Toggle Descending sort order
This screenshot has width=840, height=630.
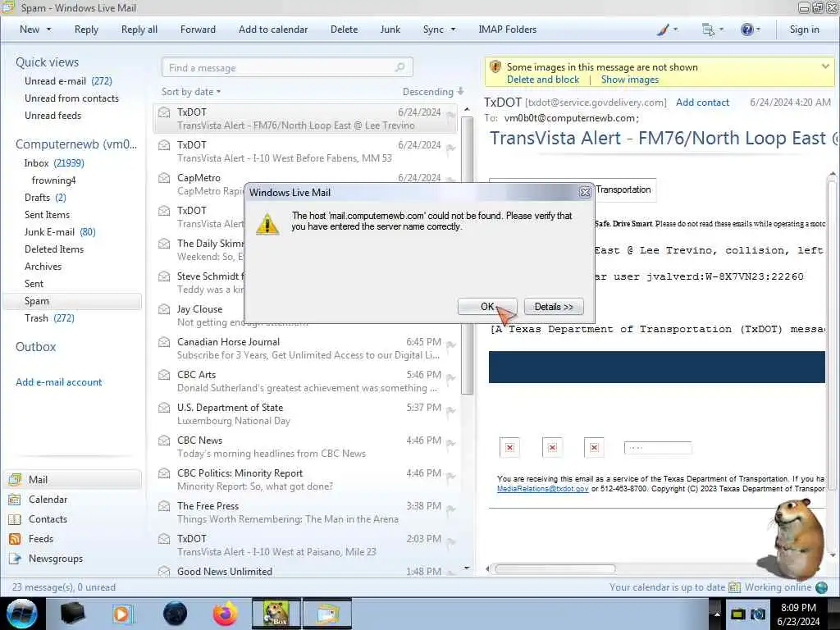tap(433, 92)
